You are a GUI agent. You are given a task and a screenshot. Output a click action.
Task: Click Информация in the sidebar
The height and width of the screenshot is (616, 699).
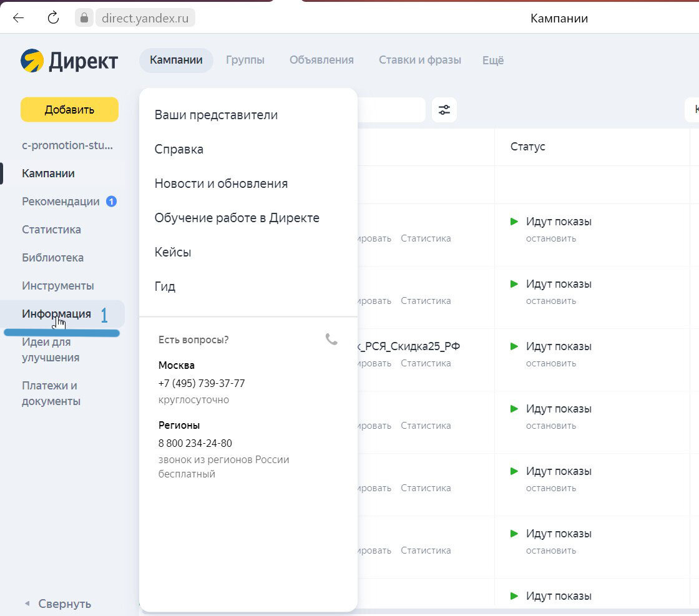click(56, 314)
